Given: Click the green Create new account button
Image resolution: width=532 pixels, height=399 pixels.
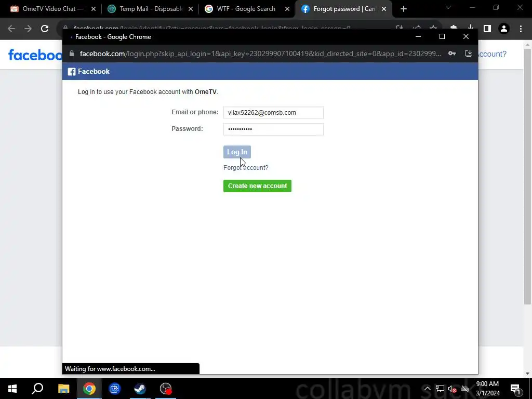Looking at the screenshot, I should [x=257, y=186].
